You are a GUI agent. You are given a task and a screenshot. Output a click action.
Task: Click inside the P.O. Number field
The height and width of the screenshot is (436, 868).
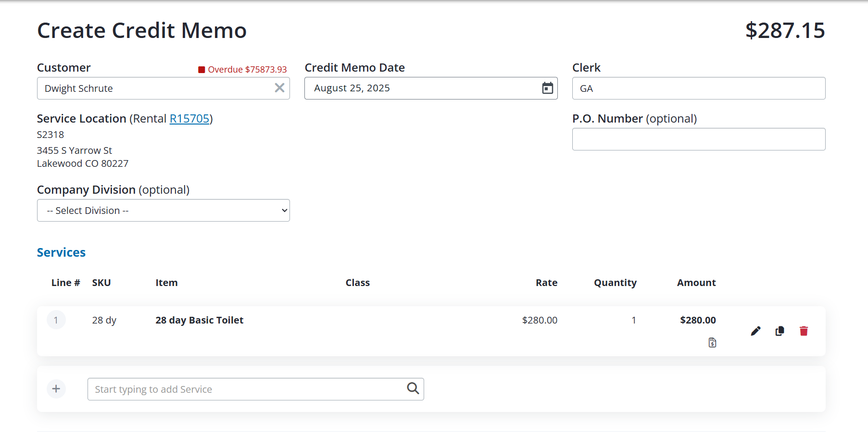pos(698,139)
